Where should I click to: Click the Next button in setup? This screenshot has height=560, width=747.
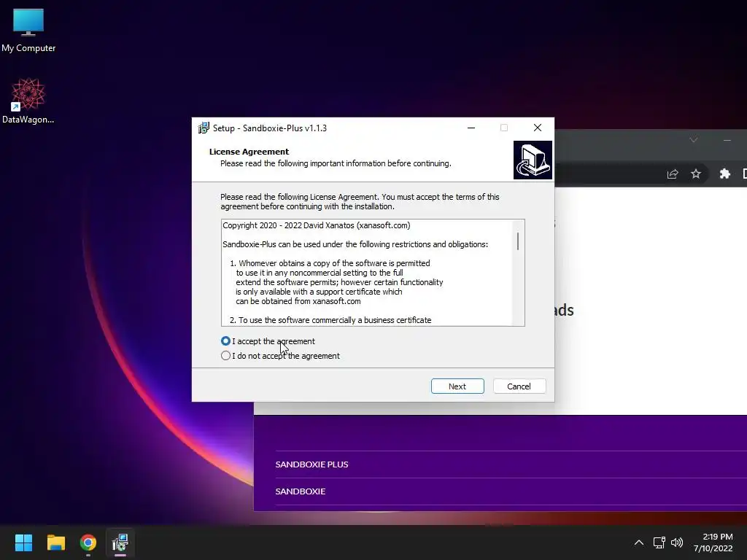click(457, 386)
